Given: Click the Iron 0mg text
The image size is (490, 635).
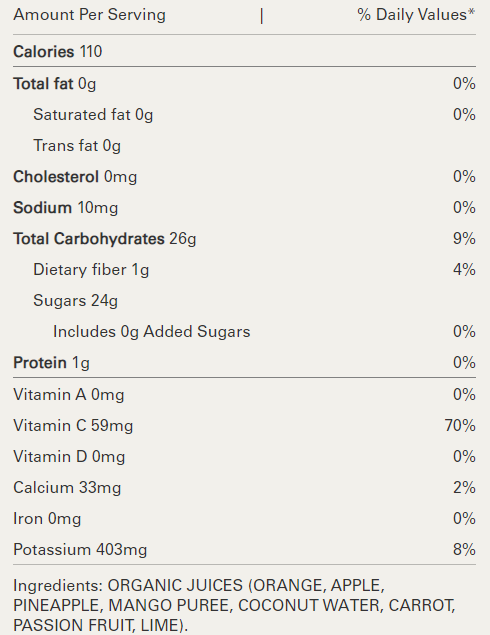Looking at the screenshot, I should pyautogui.click(x=47, y=519).
